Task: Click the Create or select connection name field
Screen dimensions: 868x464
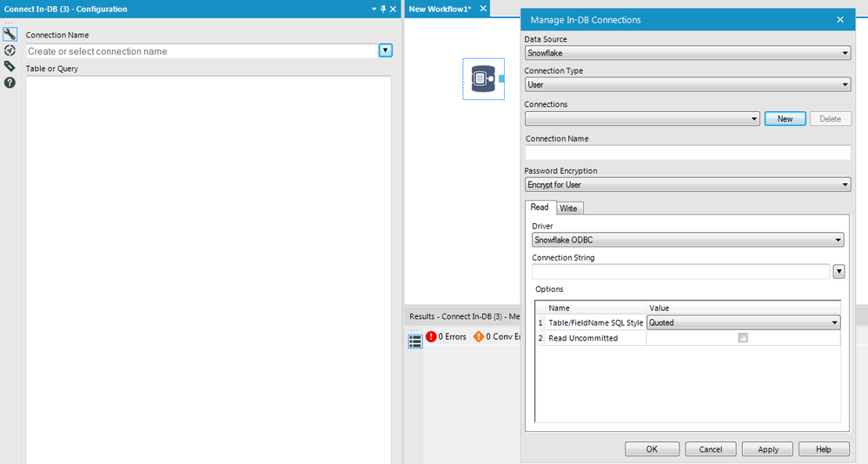Action: coord(202,51)
